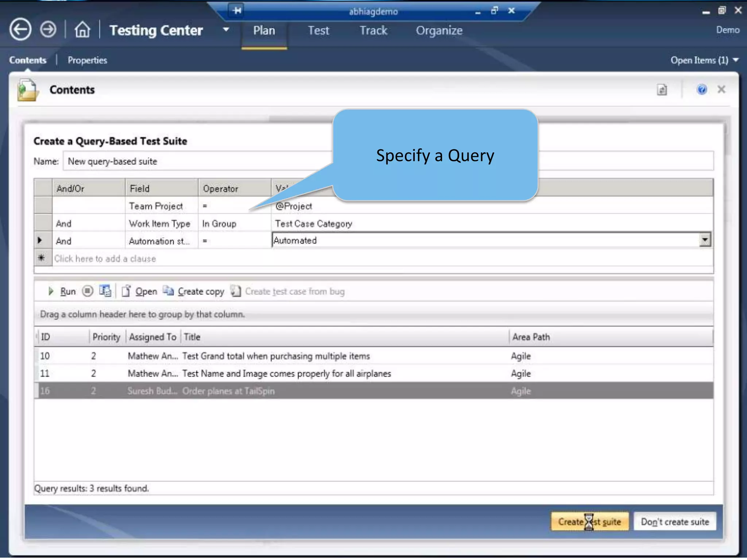Click Create copy
Screen dimensions: 747x560
click(201, 291)
